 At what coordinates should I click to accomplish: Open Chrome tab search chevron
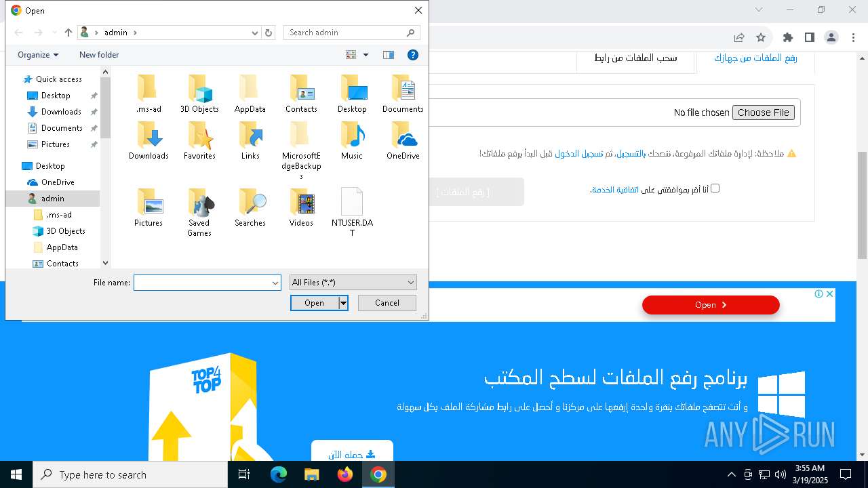tap(759, 9)
